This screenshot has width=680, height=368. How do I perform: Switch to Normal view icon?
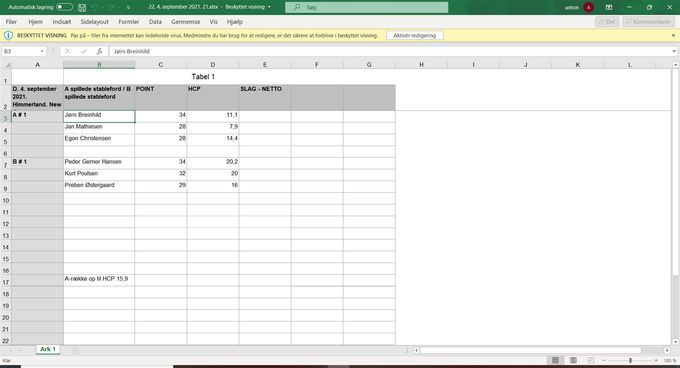(x=555, y=360)
